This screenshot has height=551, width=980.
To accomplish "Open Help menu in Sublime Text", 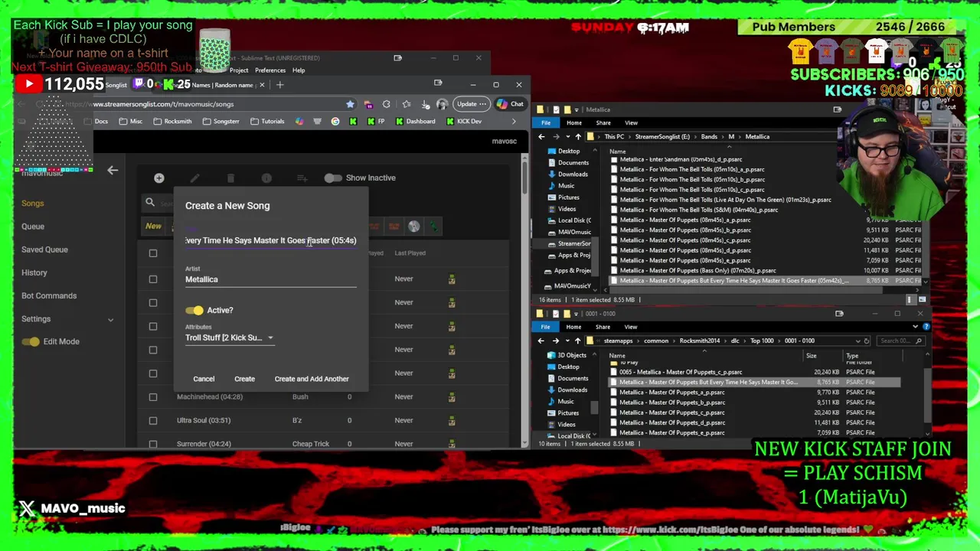I will [x=299, y=70].
